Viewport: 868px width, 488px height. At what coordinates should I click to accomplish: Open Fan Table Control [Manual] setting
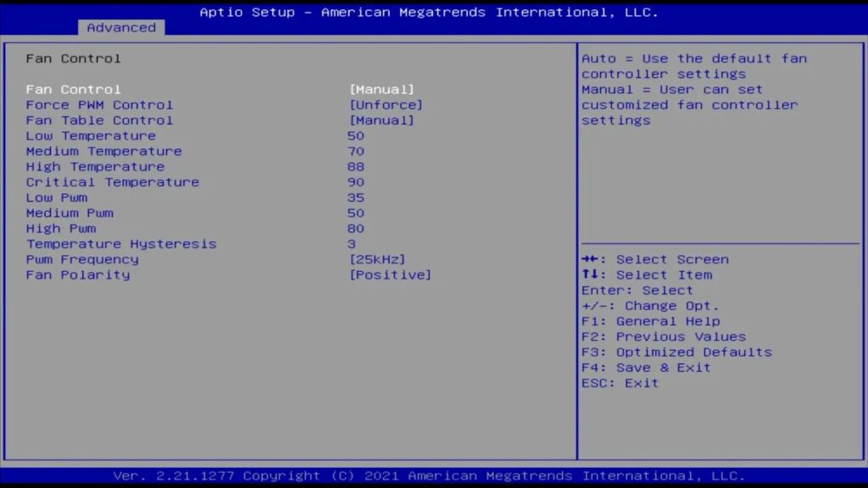point(382,120)
